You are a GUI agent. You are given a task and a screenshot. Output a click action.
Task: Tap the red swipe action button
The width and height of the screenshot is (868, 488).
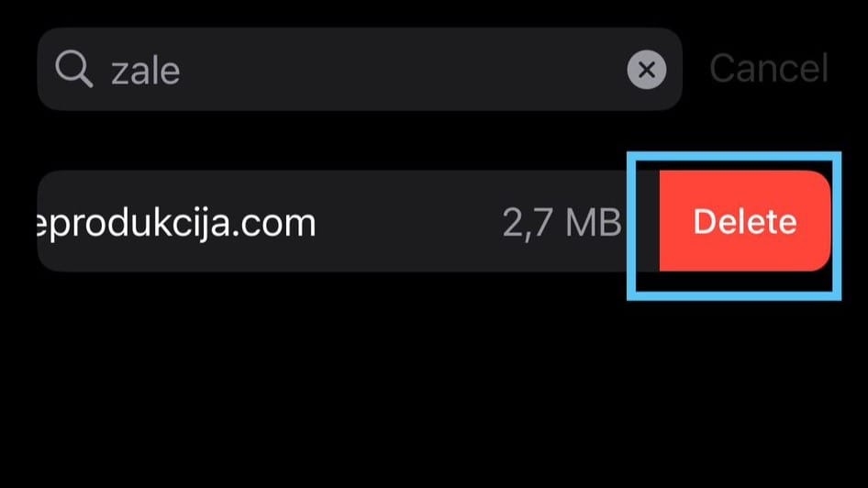pyautogui.click(x=745, y=221)
